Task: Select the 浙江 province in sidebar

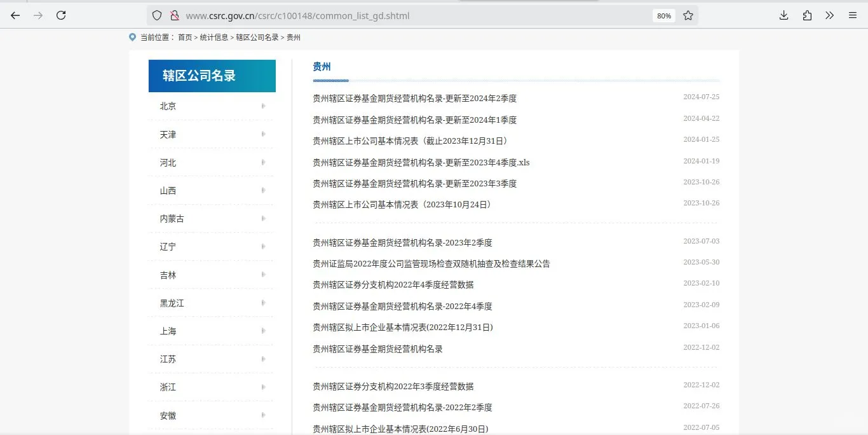Action: pyautogui.click(x=168, y=387)
